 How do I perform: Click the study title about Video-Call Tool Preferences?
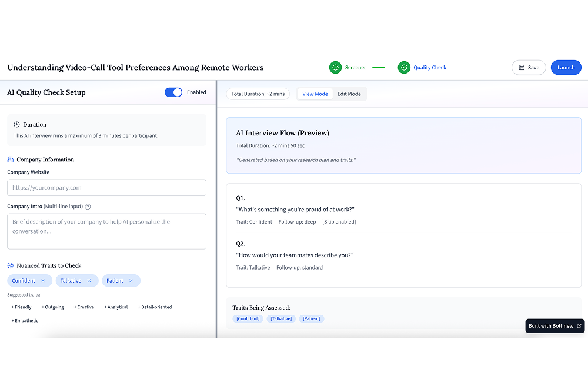(x=135, y=68)
